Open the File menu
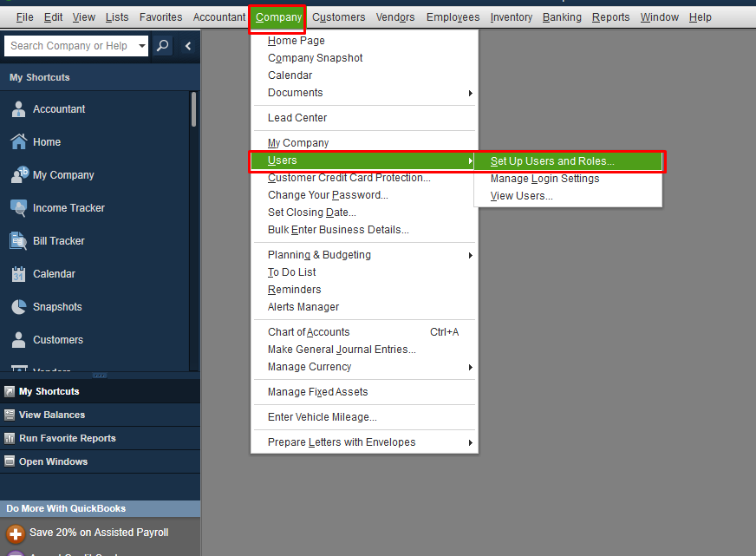Image resolution: width=756 pixels, height=556 pixels. point(24,17)
